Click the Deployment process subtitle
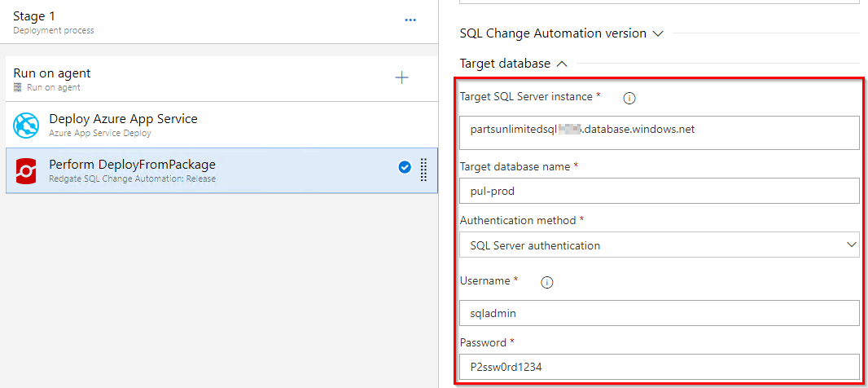The image size is (868, 388). coord(54,30)
